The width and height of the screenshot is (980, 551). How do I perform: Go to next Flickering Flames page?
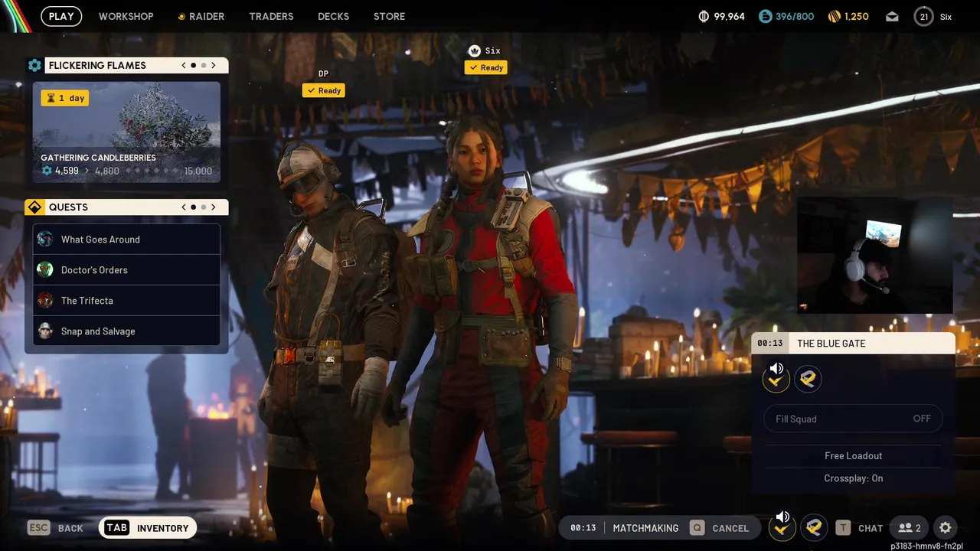point(214,65)
